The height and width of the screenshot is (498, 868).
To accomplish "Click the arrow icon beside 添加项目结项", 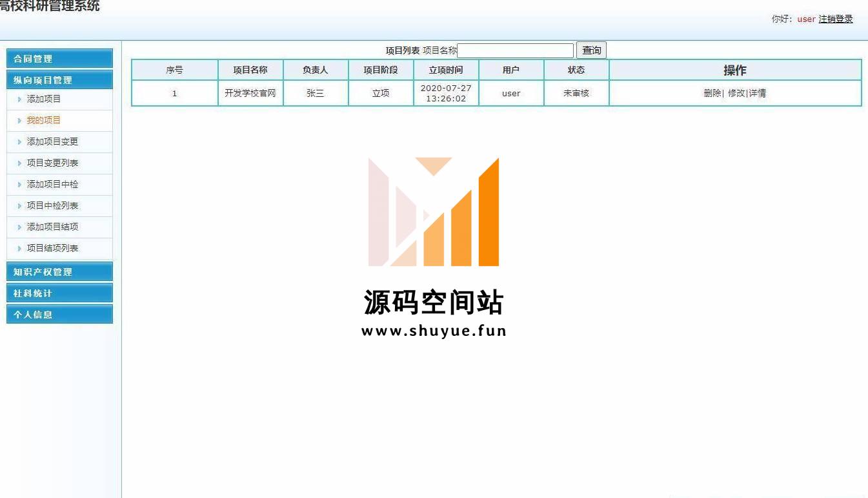I will click(x=20, y=227).
